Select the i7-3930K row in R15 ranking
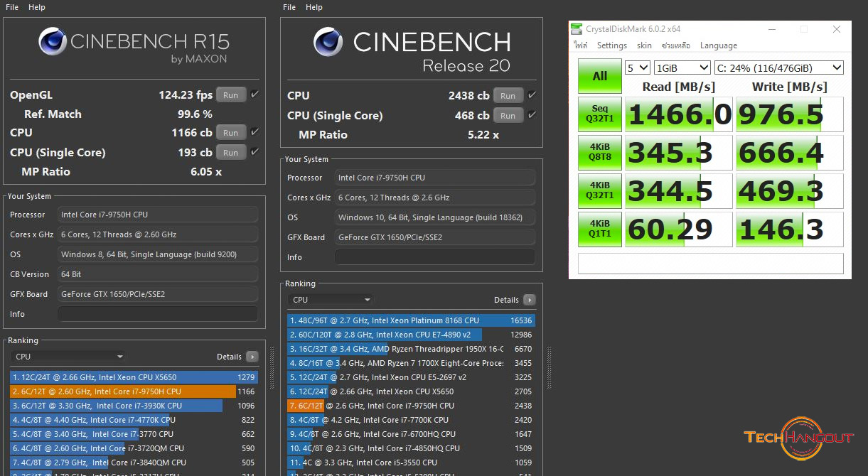This screenshot has height=476, width=868. tap(134, 406)
